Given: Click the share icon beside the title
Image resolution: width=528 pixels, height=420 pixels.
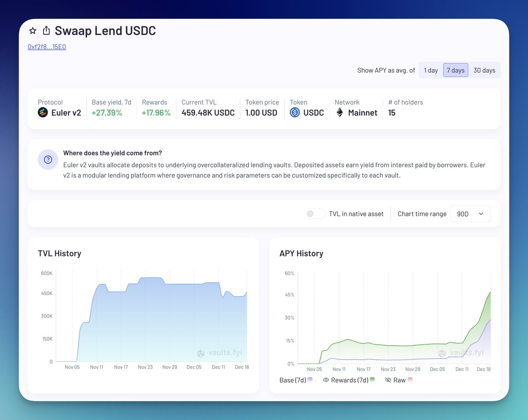Looking at the screenshot, I should [46, 31].
